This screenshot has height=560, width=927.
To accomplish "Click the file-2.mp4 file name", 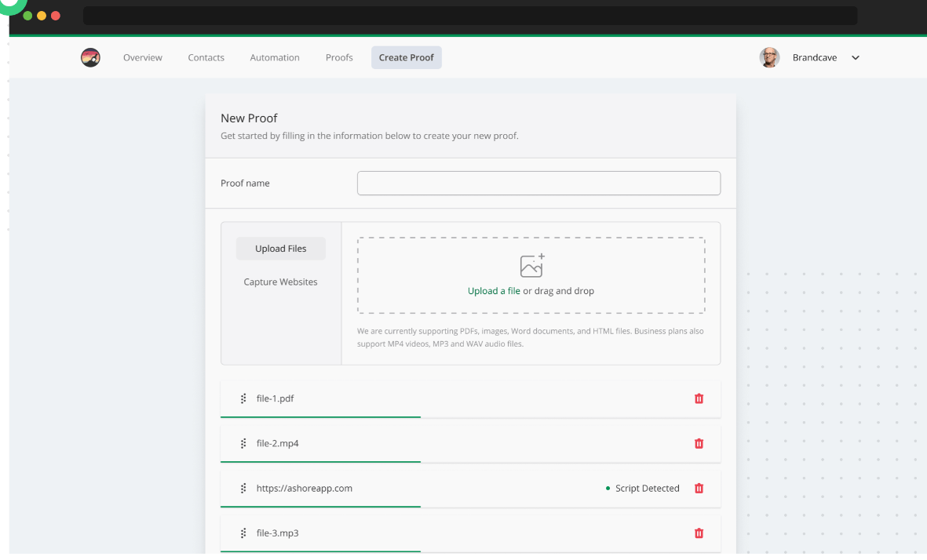I will point(277,444).
